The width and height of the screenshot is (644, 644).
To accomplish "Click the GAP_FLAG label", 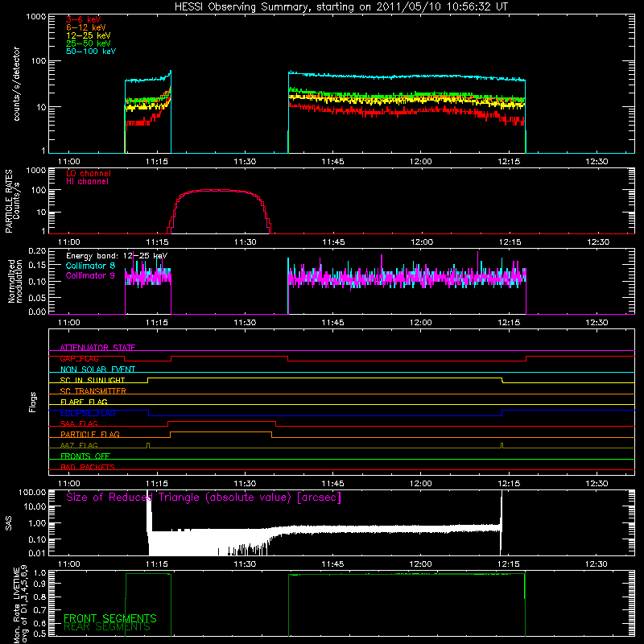I will pyautogui.click(x=79, y=358).
